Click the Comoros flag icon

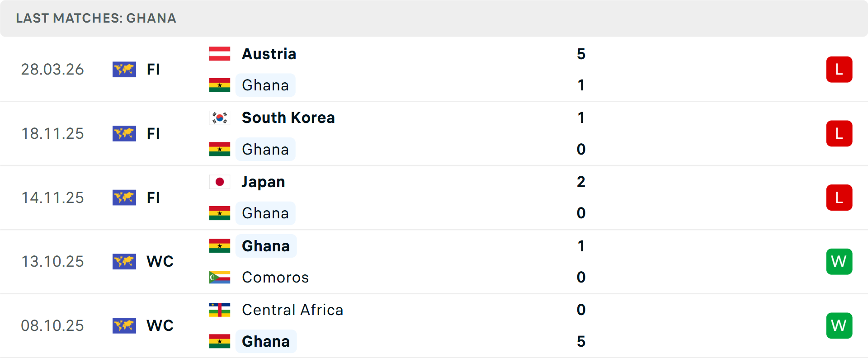[220, 277]
